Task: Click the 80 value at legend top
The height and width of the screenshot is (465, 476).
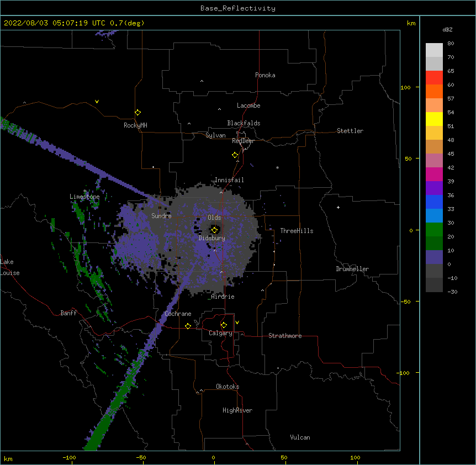Action: pyautogui.click(x=451, y=44)
